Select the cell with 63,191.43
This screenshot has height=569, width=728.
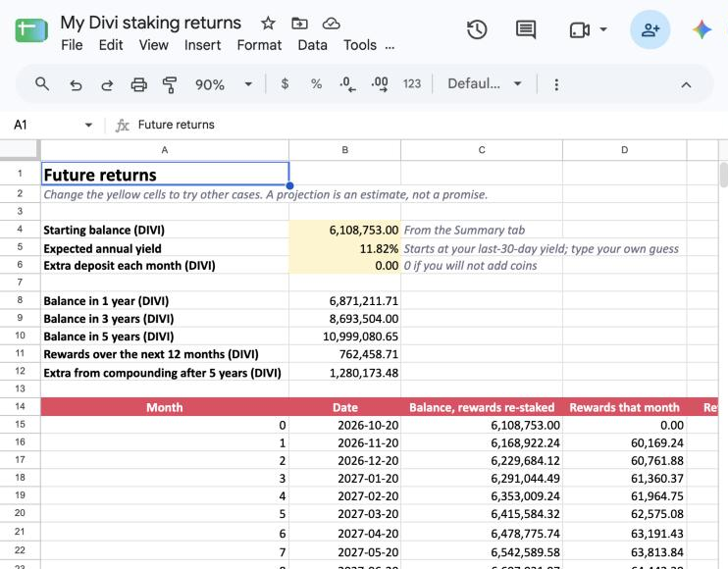(624, 533)
